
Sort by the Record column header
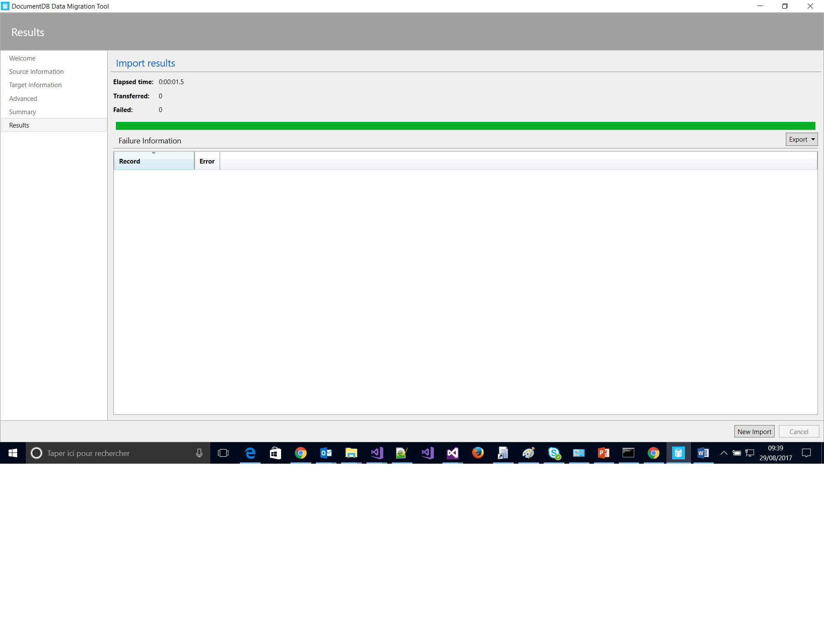point(154,161)
